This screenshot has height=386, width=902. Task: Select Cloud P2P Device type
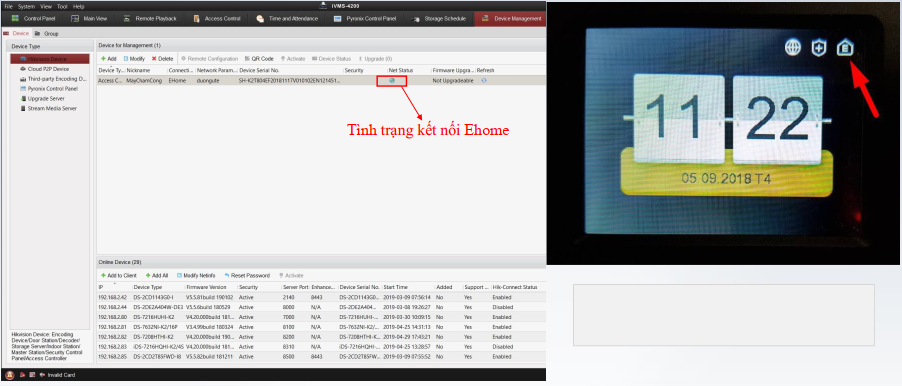click(x=48, y=69)
